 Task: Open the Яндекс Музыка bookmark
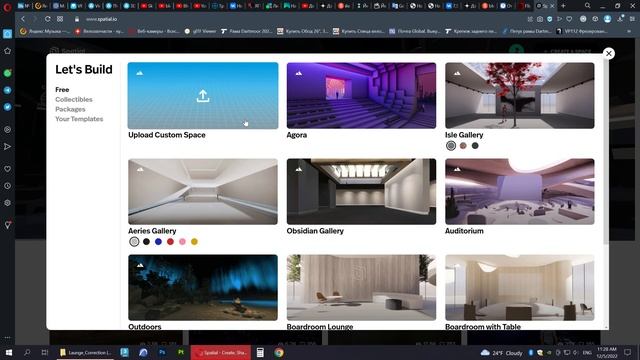point(45,31)
